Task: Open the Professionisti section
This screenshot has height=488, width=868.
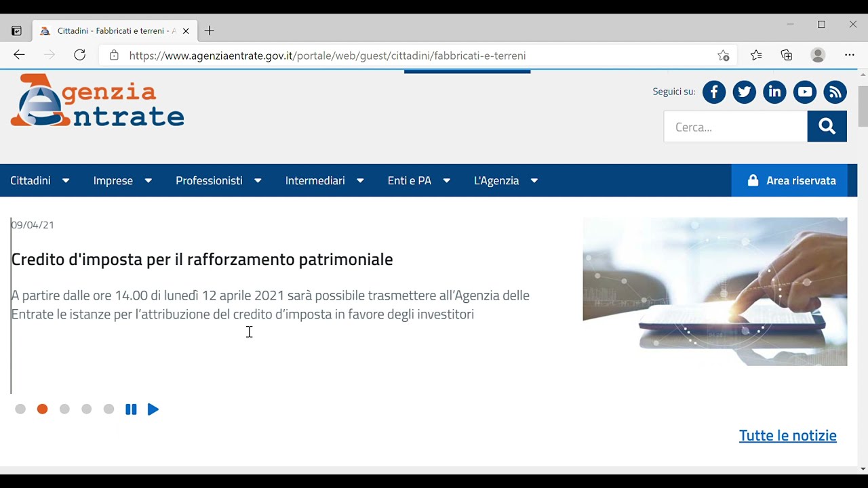Action: pos(209,180)
